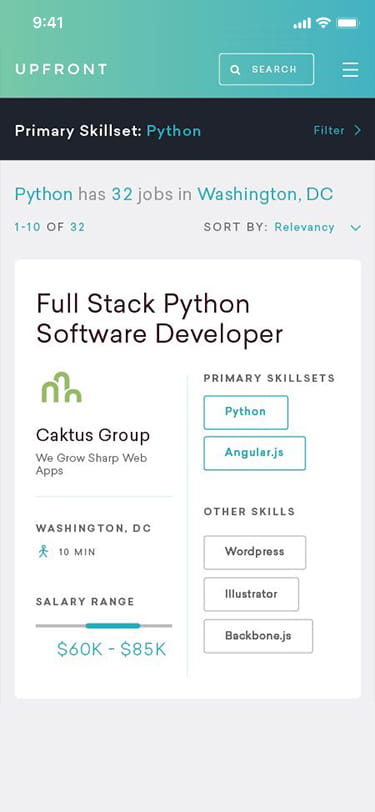The height and width of the screenshot is (812, 375).
Task: Click the Washington, DC link in heading
Action: pos(265,194)
